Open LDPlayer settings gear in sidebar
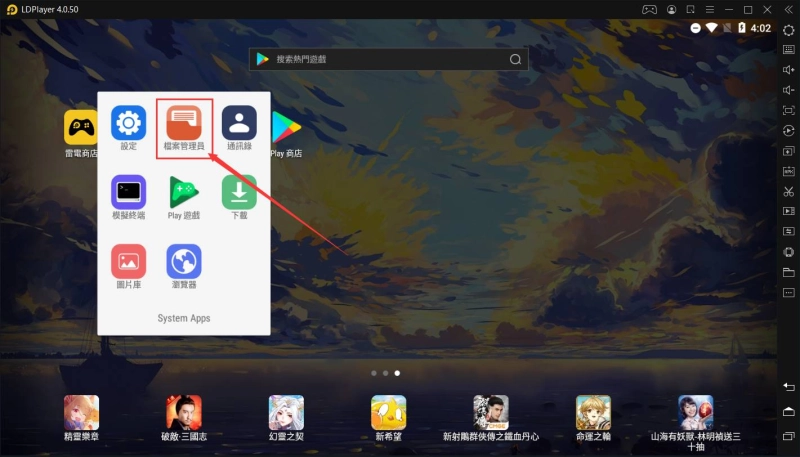 pos(788,30)
